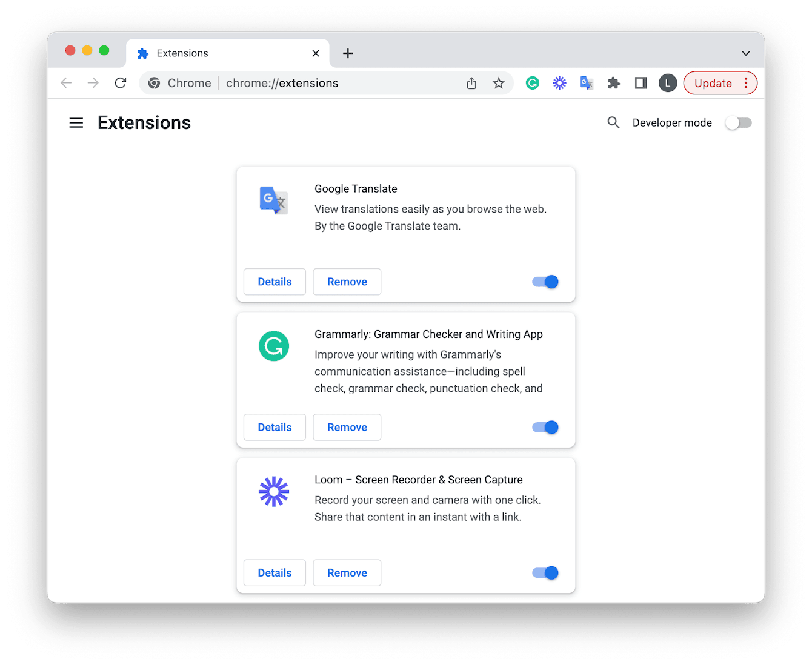Click the profile avatar labeled L
The image size is (812, 665).
coord(667,83)
